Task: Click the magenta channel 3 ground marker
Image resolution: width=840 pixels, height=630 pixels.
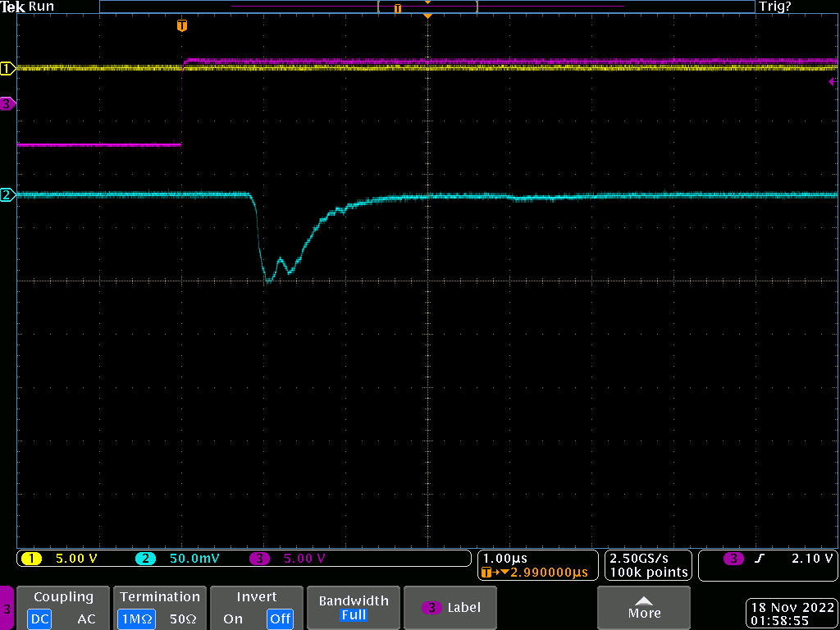Action: (x=7, y=103)
